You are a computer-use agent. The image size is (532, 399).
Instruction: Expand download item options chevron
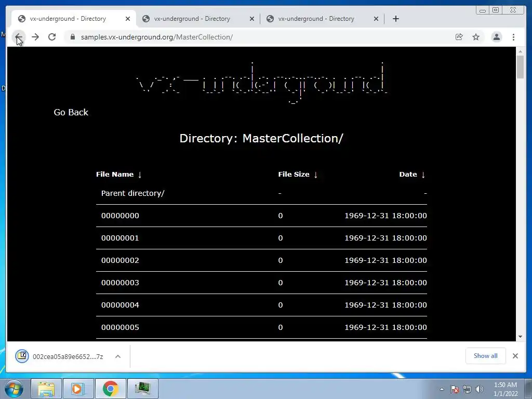point(118,356)
